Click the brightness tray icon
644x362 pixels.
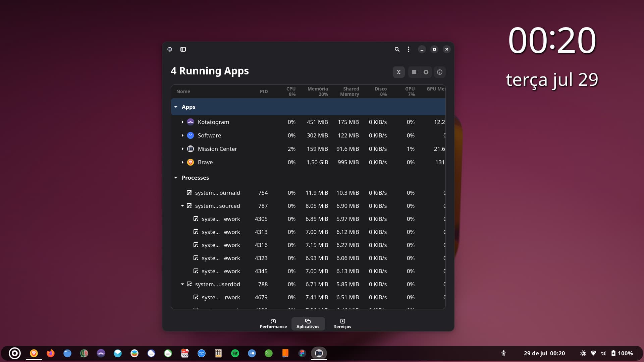[x=583, y=353]
